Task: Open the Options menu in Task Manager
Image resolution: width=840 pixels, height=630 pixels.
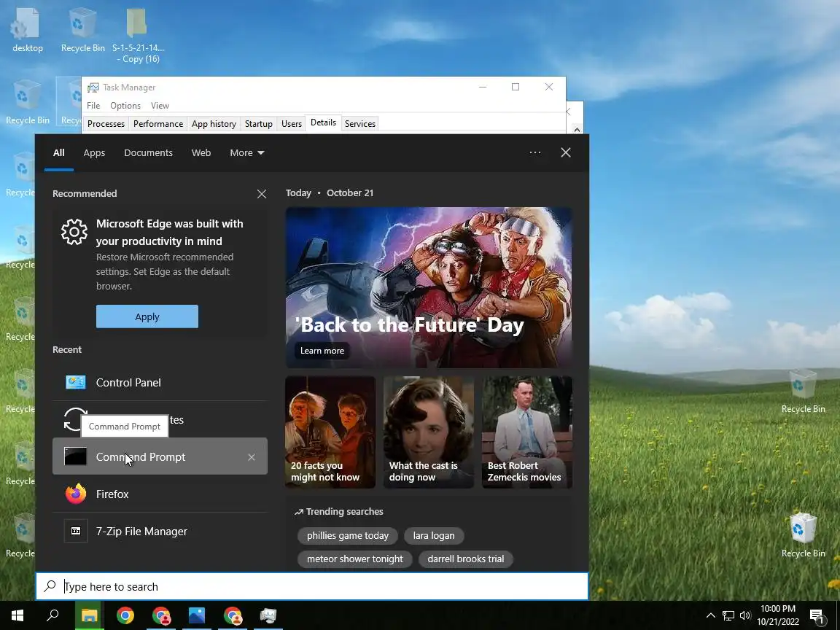Action: point(125,106)
